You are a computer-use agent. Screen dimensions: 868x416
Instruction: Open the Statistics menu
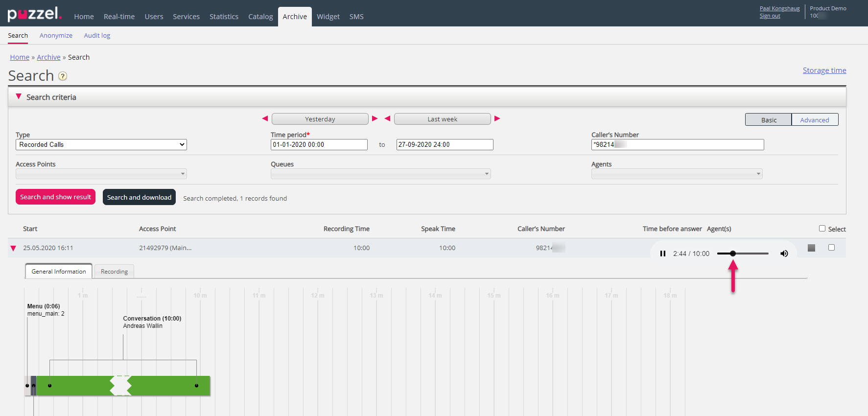pyautogui.click(x=224, y=17)
